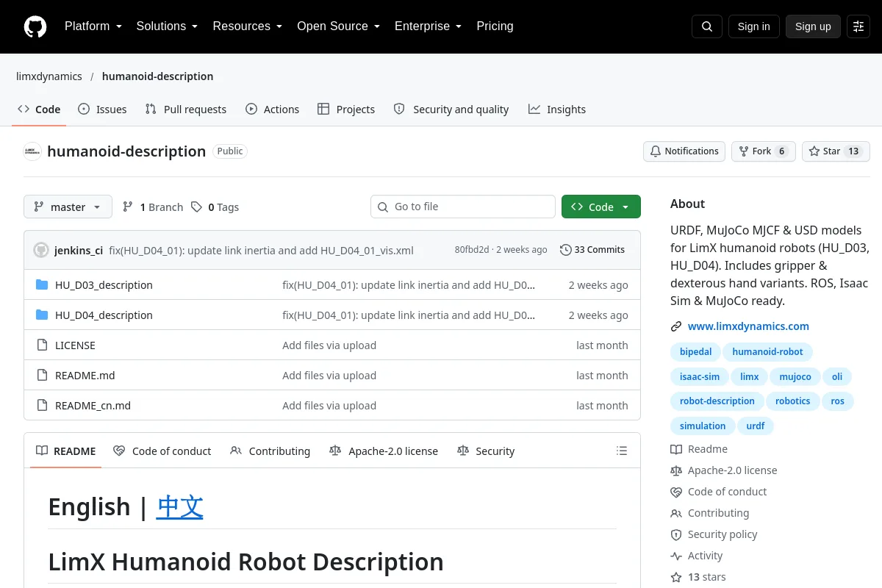Image resolution: width=882 pixels, height=588 pixels.
Task: Select the README tab in file viewer
Action: 66,451
